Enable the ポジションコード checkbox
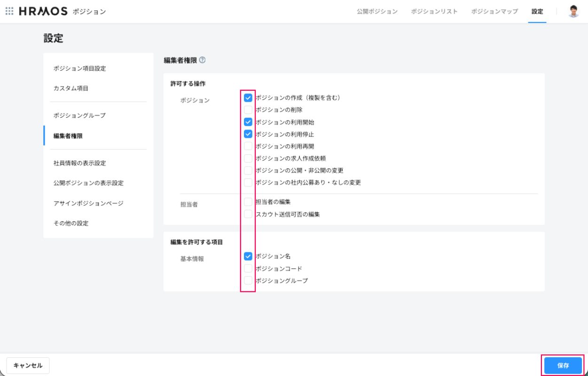Viewport: 588px width, 376px height. [248, 269]
